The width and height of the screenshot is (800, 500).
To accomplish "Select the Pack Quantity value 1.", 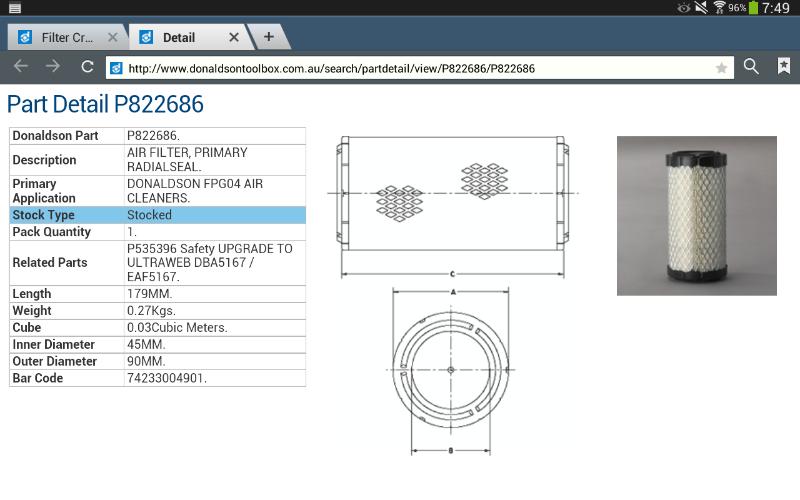I will 132,232.
